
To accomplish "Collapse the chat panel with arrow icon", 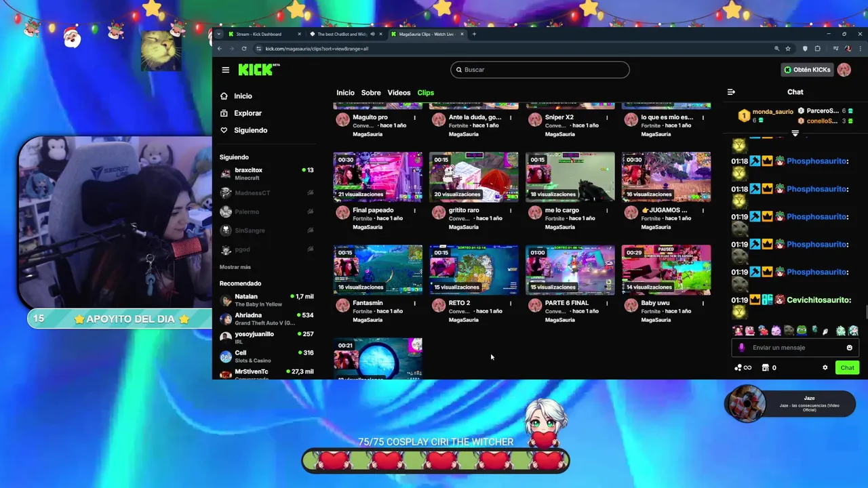I will tap(731, 92).
